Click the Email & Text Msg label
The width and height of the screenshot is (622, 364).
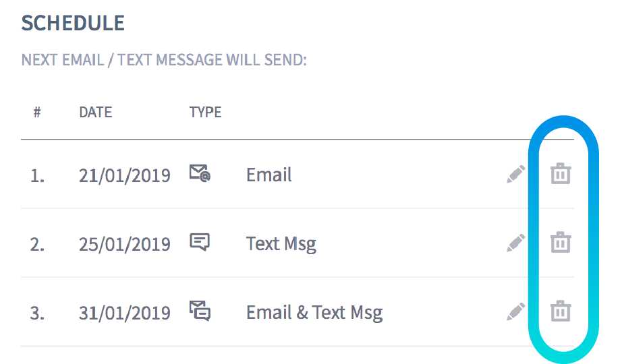pyautogui.click(x=314, y=313)
